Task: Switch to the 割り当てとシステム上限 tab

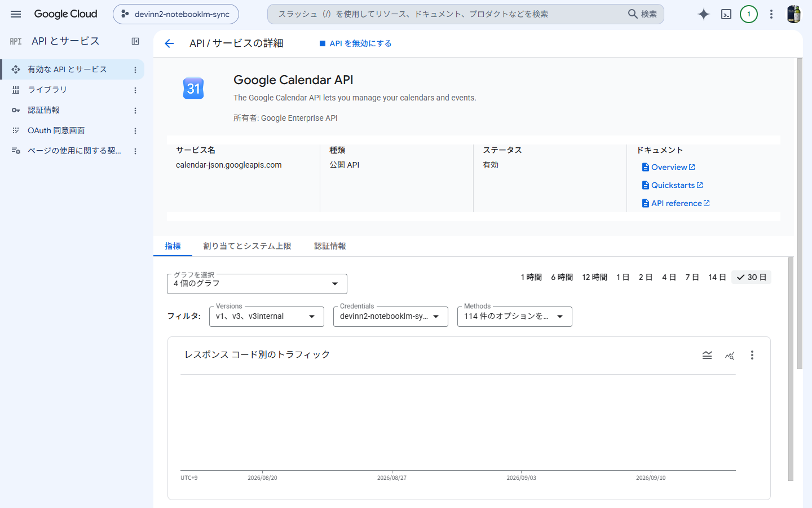Action: [247, 246]
